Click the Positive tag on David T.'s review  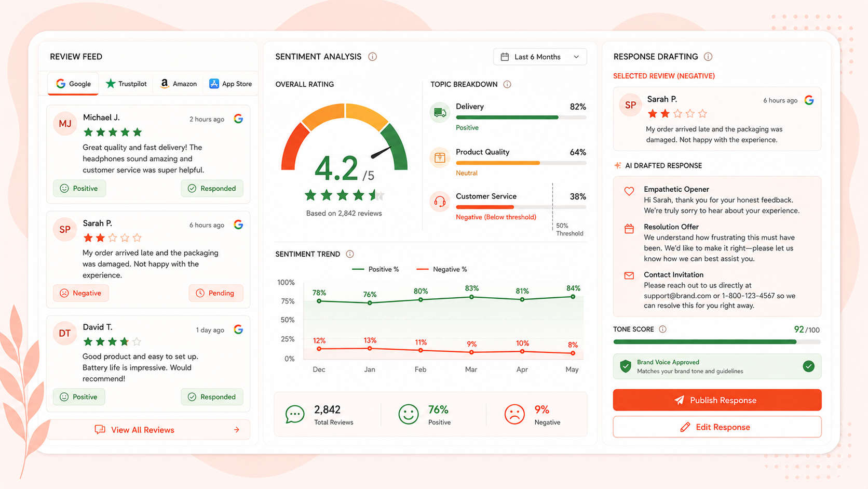(79, 397)
